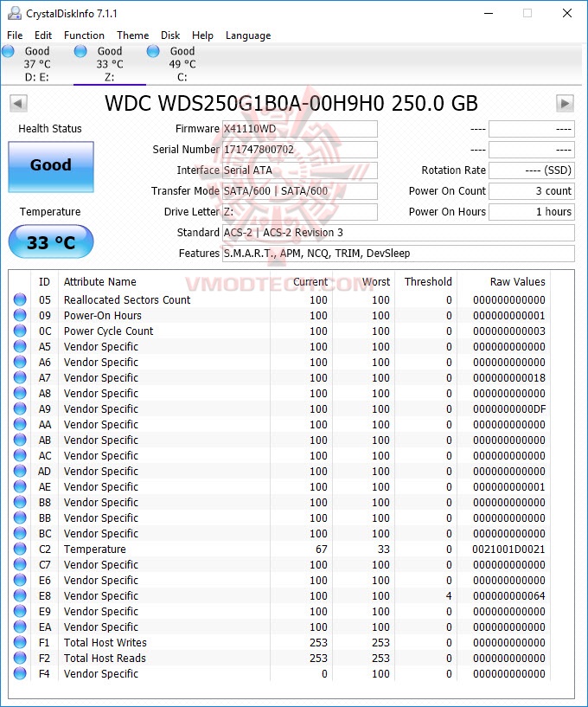
Task: Click status icon for Power Cycle Count
Action: (x=20, y=331)
